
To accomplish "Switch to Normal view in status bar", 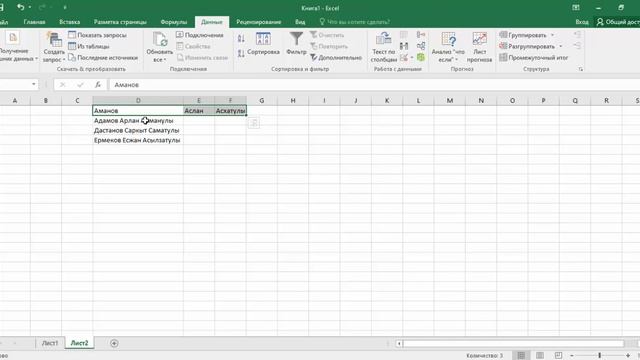I will pyautogui.click(x=521, y=356).
